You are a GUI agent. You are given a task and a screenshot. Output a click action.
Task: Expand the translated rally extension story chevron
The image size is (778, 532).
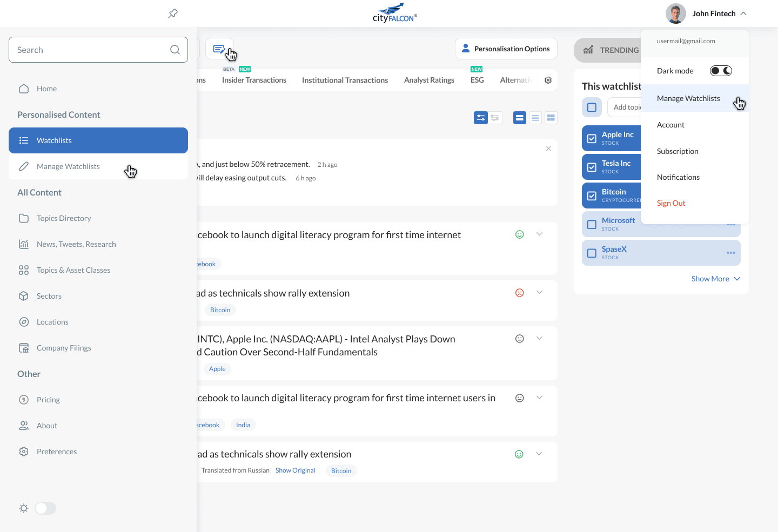pos(539,454)
